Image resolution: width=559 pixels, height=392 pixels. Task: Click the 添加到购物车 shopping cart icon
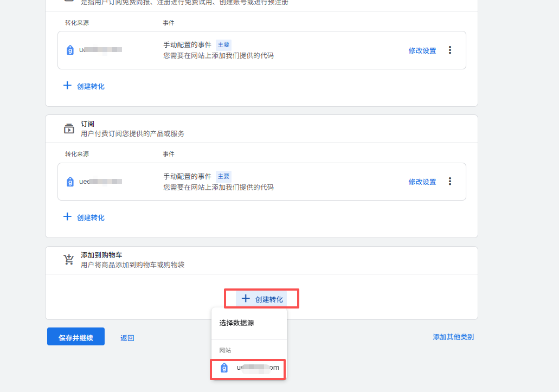(x=69, y=260)
